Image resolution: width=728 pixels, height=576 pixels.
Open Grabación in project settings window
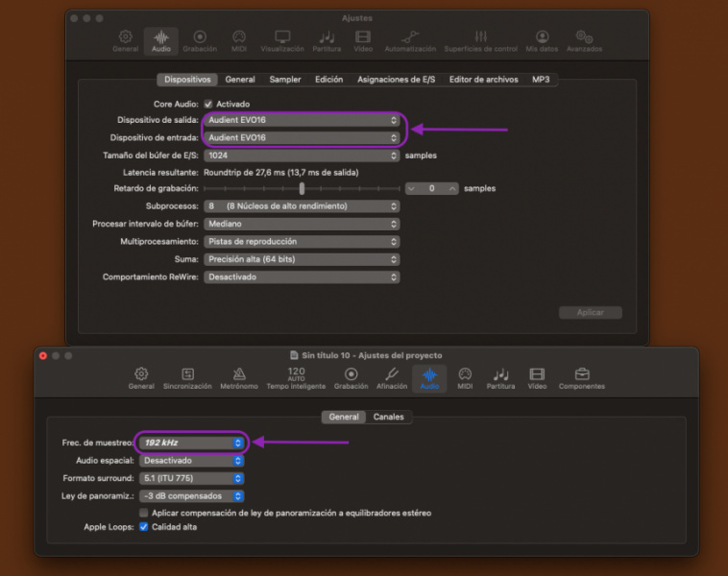[x=351, y=378]
